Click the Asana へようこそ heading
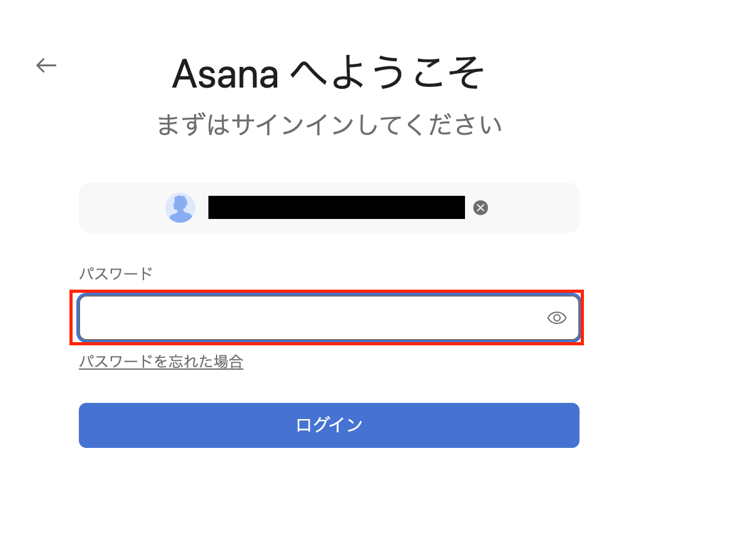The image size is (756, 533). tap(329, 74)
